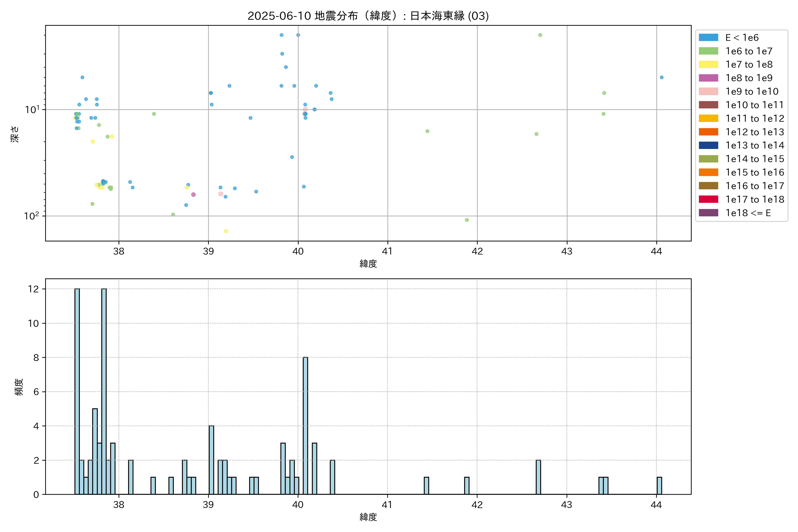
Task: Click the purple scatter point near latitude 38.8
Action: 193,194
